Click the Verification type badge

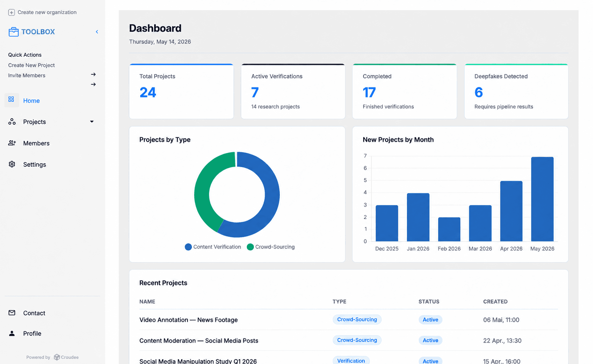click(x=351, y=361)
